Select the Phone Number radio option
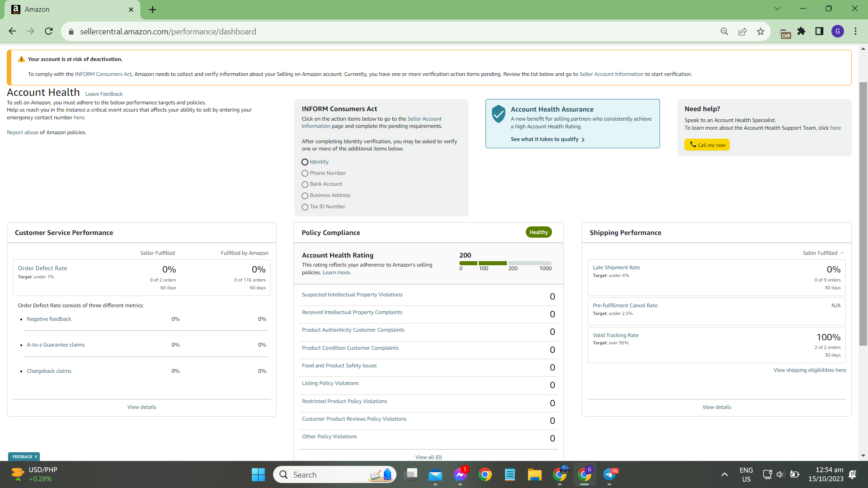Image resolution: width=868 pixels, height=488 pixels. click(305, 173)
